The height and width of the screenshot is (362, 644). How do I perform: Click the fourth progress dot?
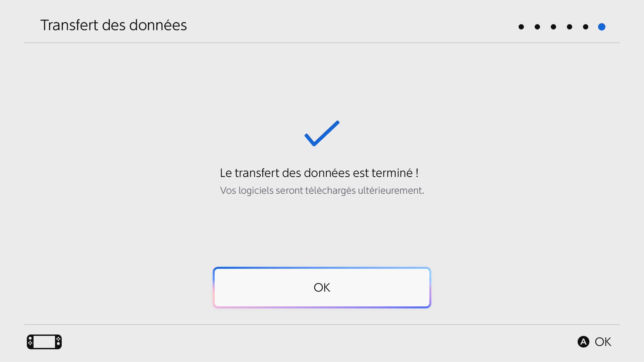570,27
